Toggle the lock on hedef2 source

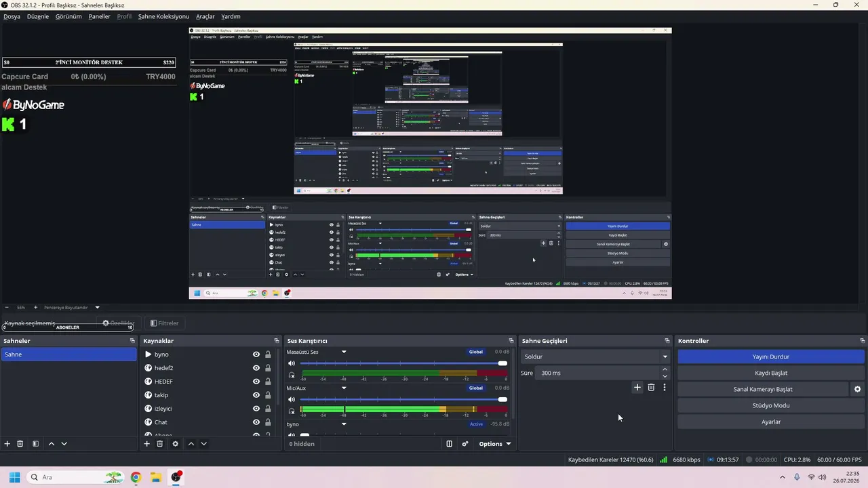[268, 368]
